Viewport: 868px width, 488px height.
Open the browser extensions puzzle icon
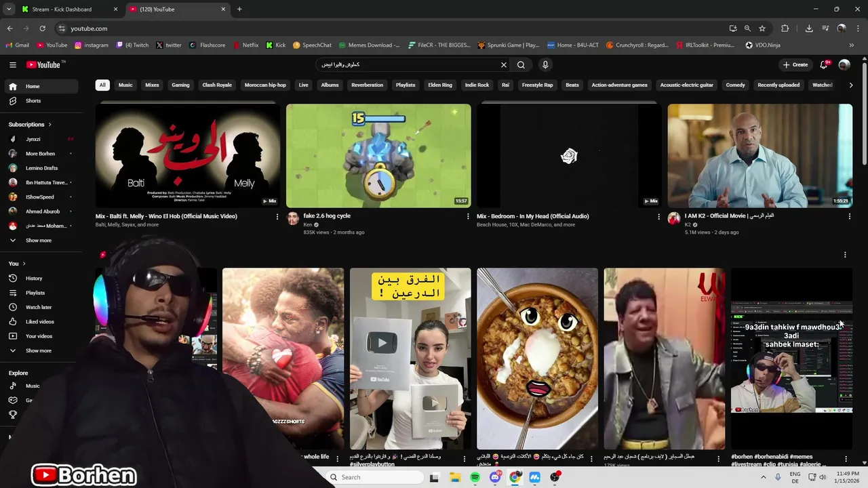pyautogui.click(x=785, y=28)
